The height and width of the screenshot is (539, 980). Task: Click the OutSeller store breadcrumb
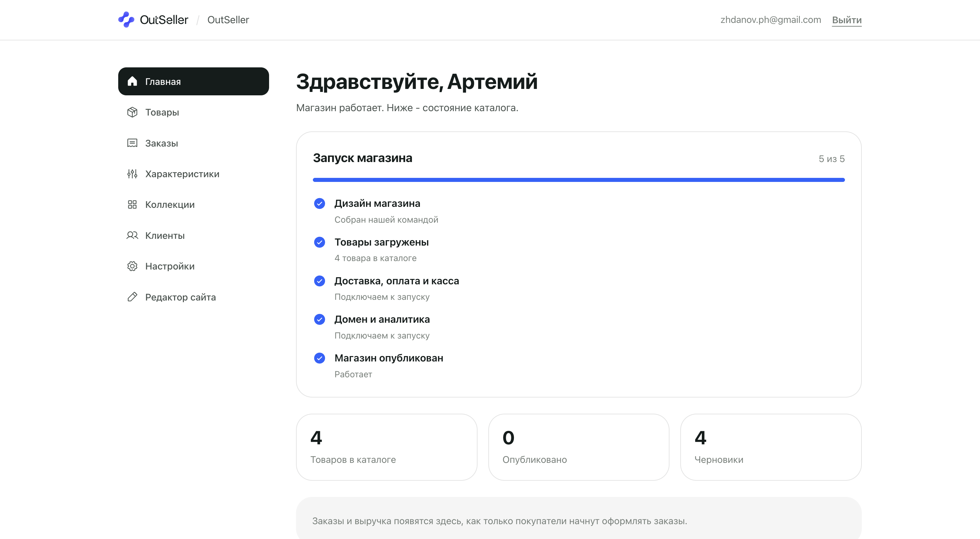pyautogui.click(x=228, y=20)
